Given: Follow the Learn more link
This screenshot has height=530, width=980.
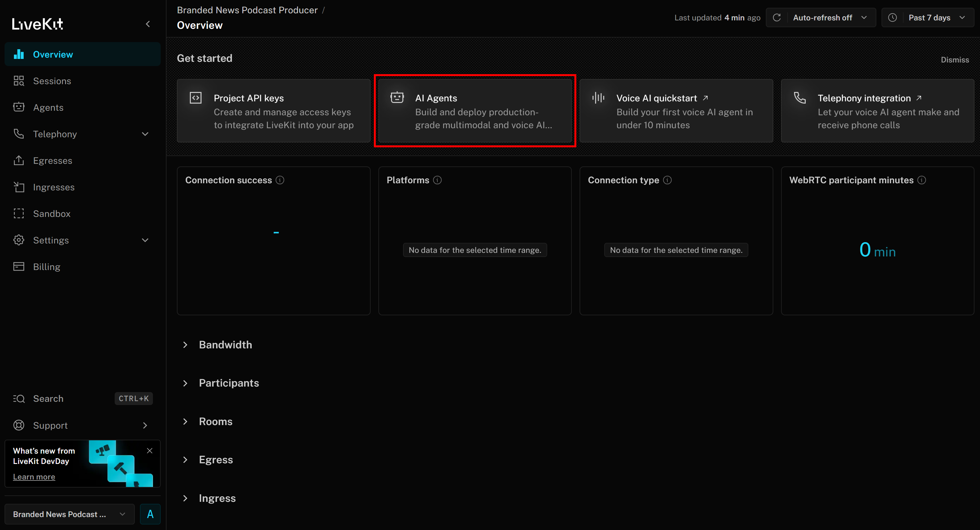Looking at the screenshot, I should (34, 477).
